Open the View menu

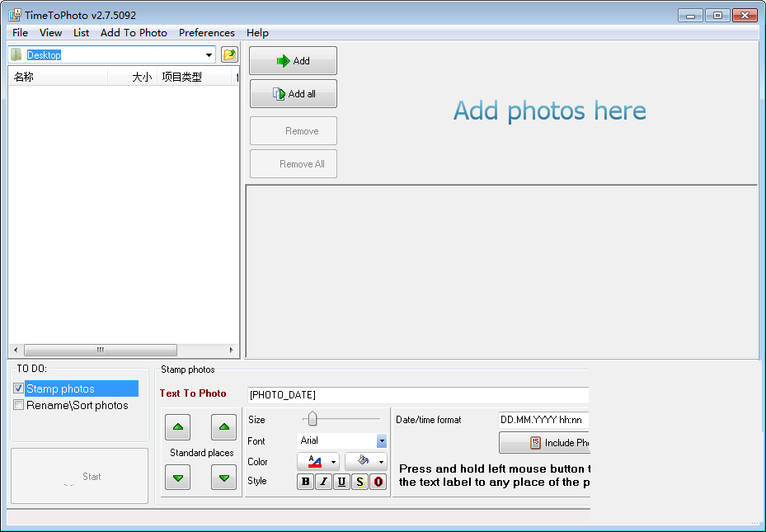tap(51, 33)
